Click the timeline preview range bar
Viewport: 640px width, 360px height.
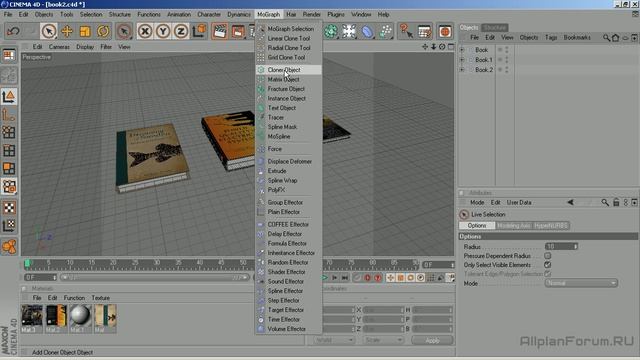click(x=154, y=278)
